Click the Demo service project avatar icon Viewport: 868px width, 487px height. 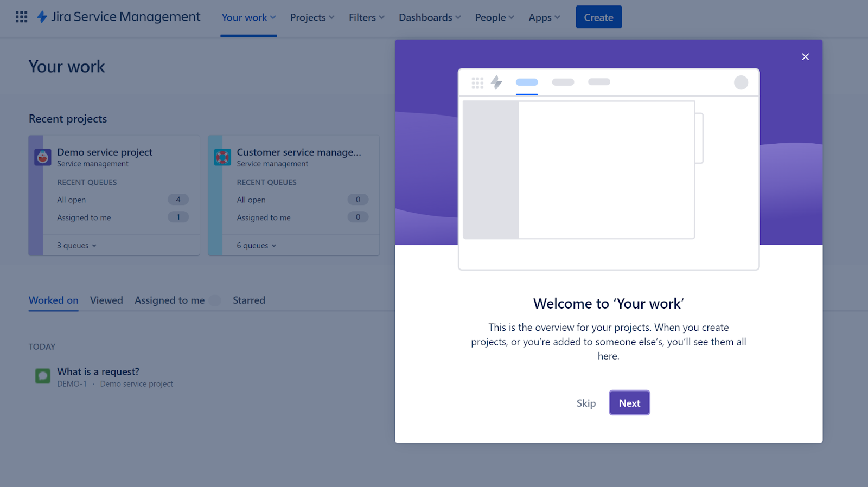(x=43, y=157)
